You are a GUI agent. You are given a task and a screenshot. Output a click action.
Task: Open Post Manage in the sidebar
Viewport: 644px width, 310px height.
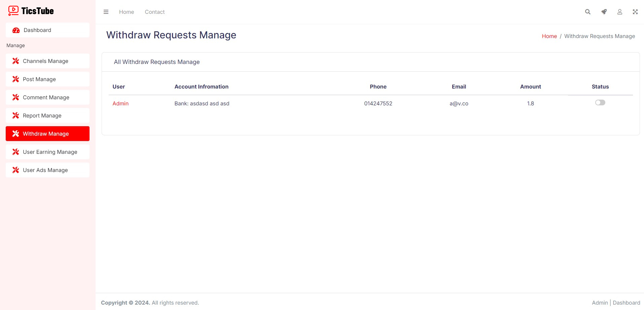39,79
